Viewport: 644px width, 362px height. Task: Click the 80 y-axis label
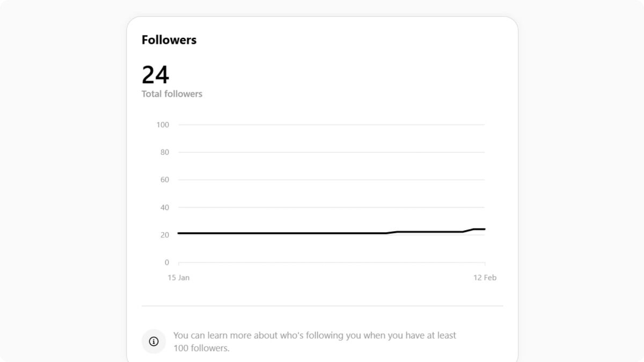tap(164, 152)
